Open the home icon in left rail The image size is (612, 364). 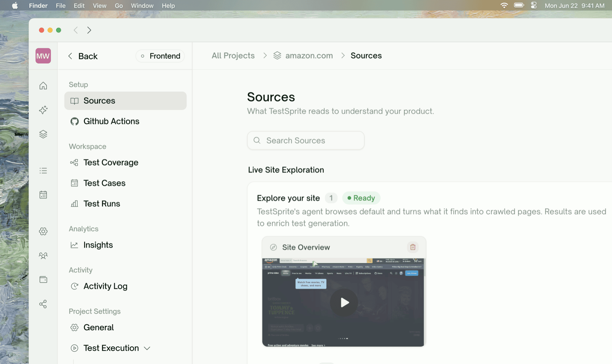click(43, 86)
